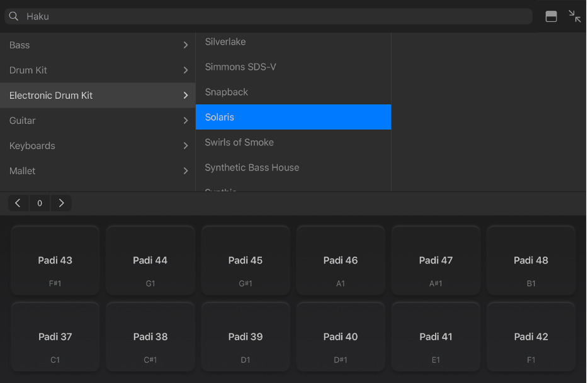
Task: Click in the Haku search field
Action: (271, 16)
